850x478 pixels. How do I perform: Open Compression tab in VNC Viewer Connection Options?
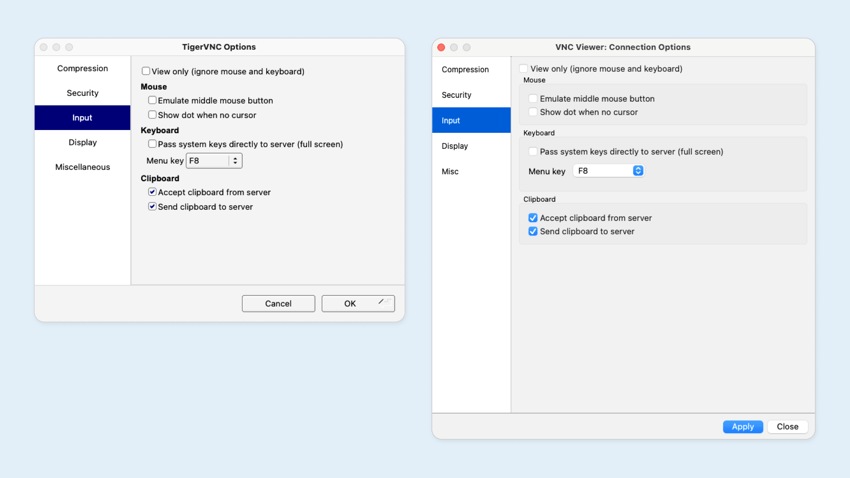(x=471, y=69)
